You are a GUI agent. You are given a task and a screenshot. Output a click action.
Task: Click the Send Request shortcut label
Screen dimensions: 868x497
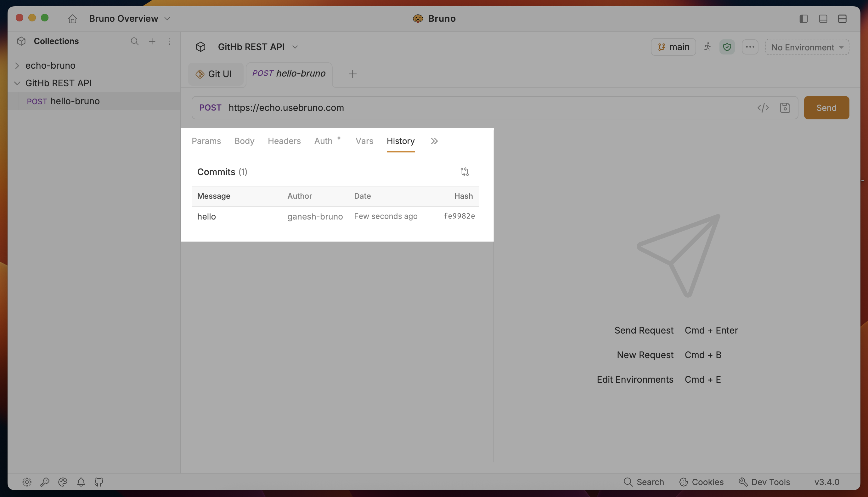[x=644, y=330]
